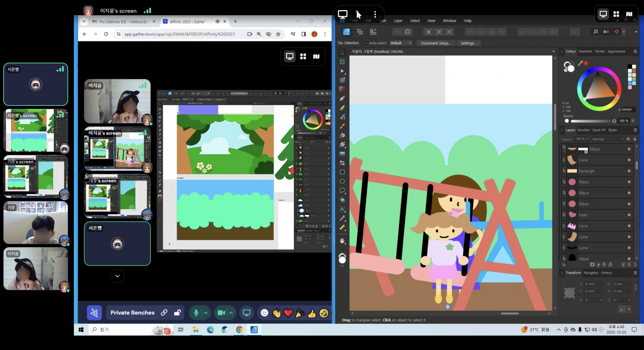The width and height of the screenshot is (644, 350).
Task: Select the Ellipse shape tool
Action: [342, 181]
